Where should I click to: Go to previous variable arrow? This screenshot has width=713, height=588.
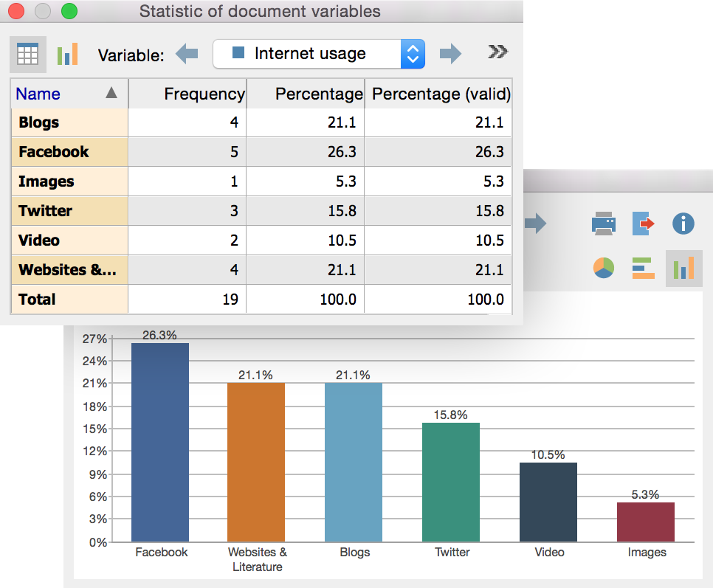pyautogui.click(x=187, y=54)
